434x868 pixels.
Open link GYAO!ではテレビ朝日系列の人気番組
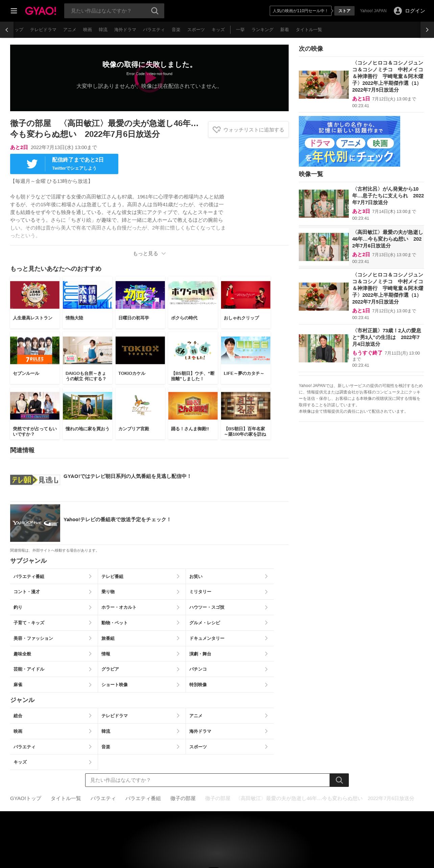(x=127, y=476)
